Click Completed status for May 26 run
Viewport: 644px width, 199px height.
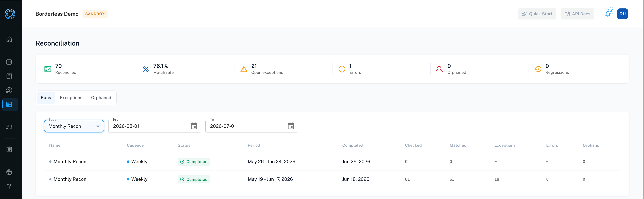click(x=194, y=162)
